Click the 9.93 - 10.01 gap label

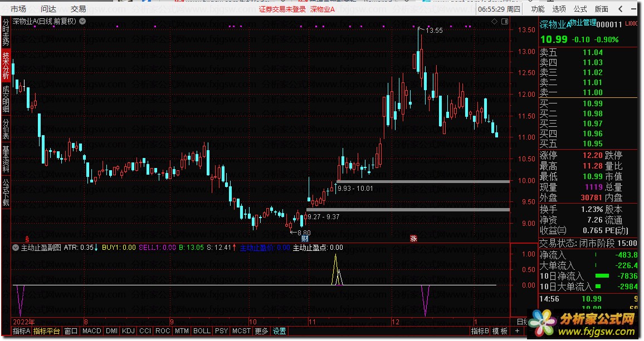click(355, 189)
